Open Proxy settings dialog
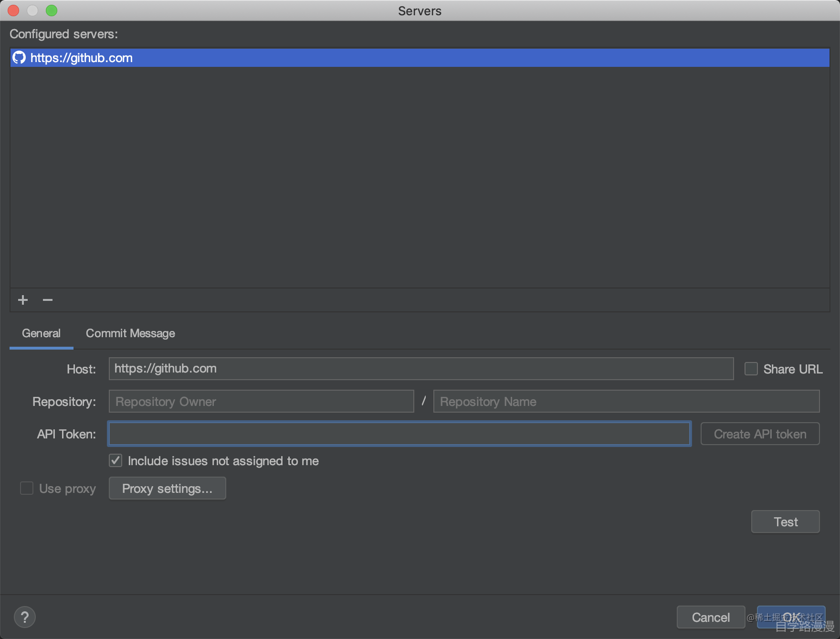The height and width of the screenshot is (639, 840). 168,488
